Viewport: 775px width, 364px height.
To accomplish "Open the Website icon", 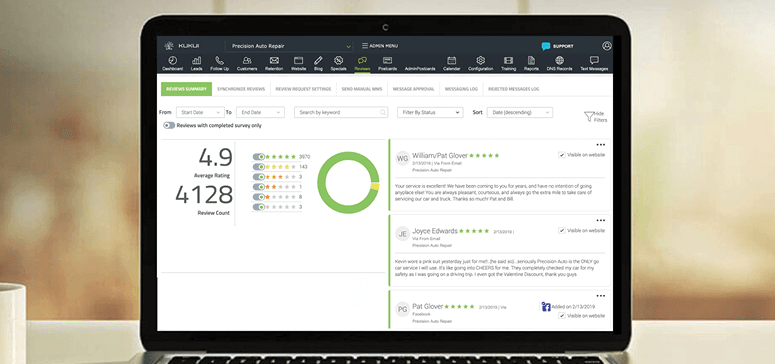I will (x=298, y=60).
